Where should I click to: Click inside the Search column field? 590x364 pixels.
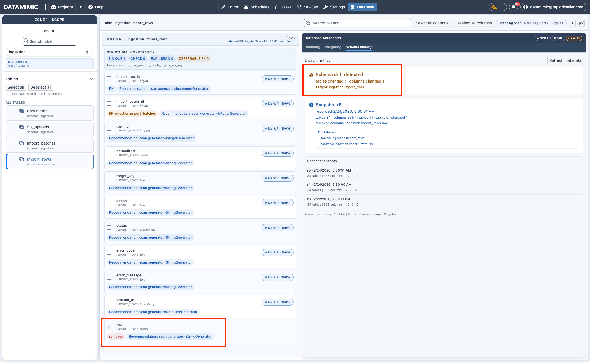pos(358,23)
